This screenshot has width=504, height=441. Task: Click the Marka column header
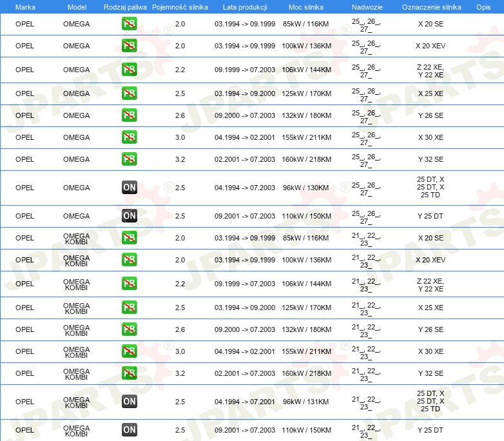25,7
